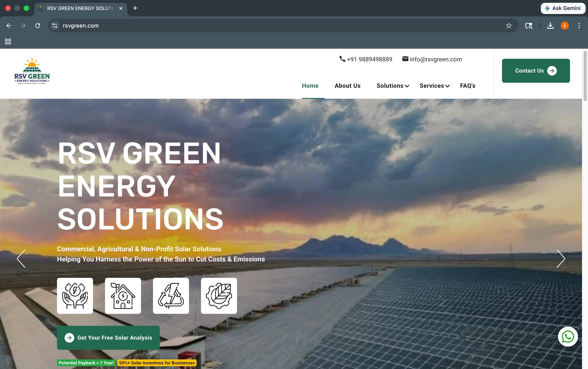Click 50%+ Solar Incentives for Businesses badge
This screenshot has width=588, height=369.
tap(157, 363)
